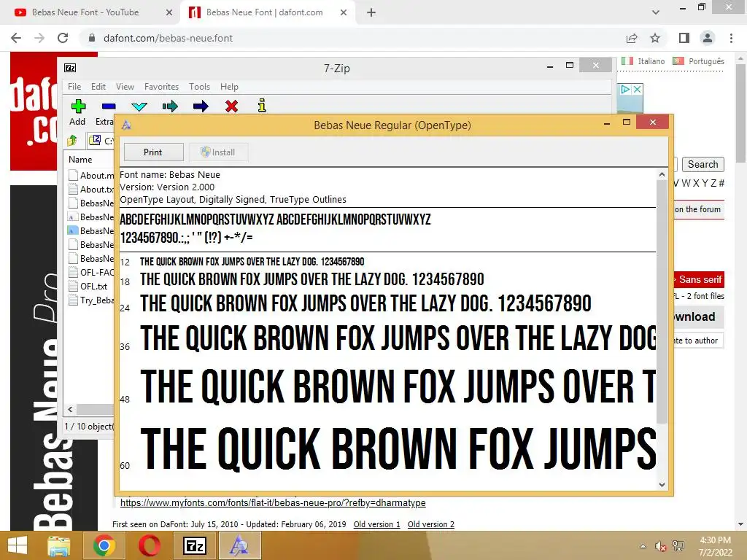Open File Explorer from the taskbar

(58, 545)
